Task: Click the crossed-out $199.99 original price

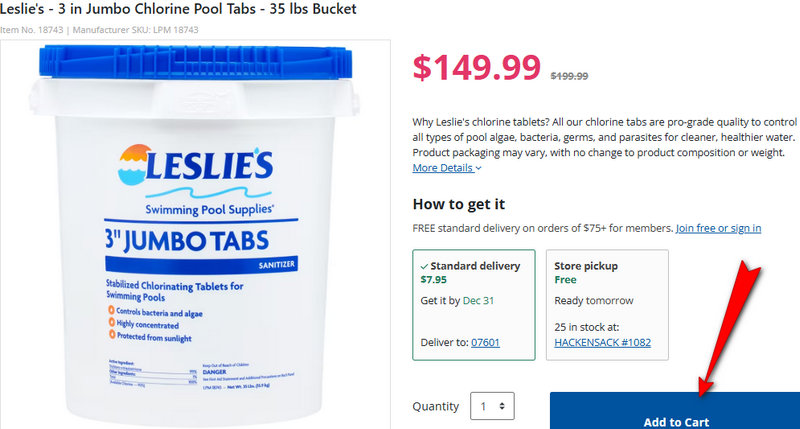Action: [x=569, y=76]
